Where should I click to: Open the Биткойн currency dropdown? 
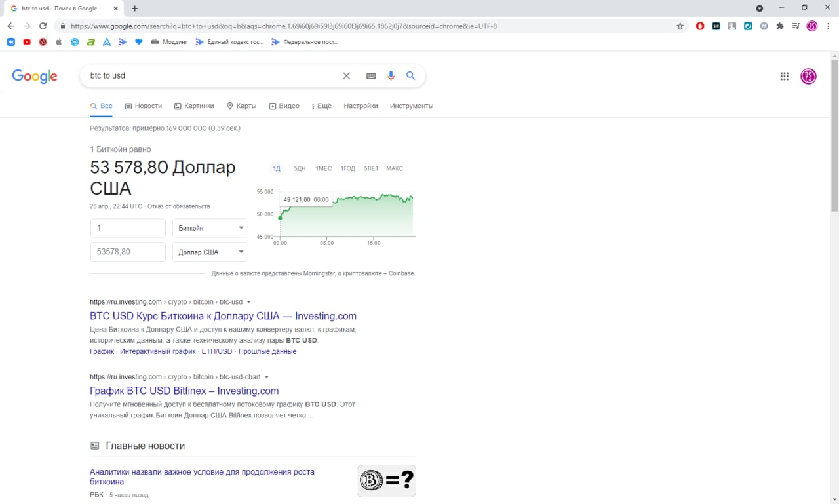(210, 228)
